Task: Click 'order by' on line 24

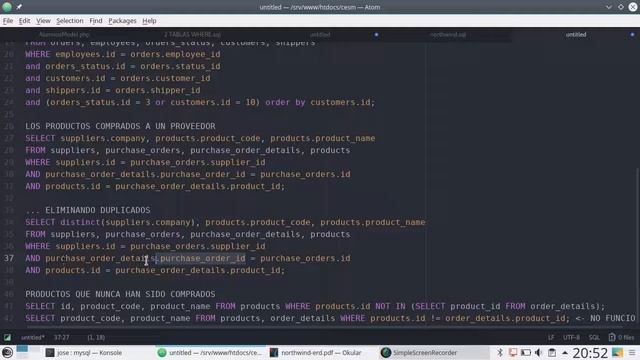Action: [x=285, y=102]
